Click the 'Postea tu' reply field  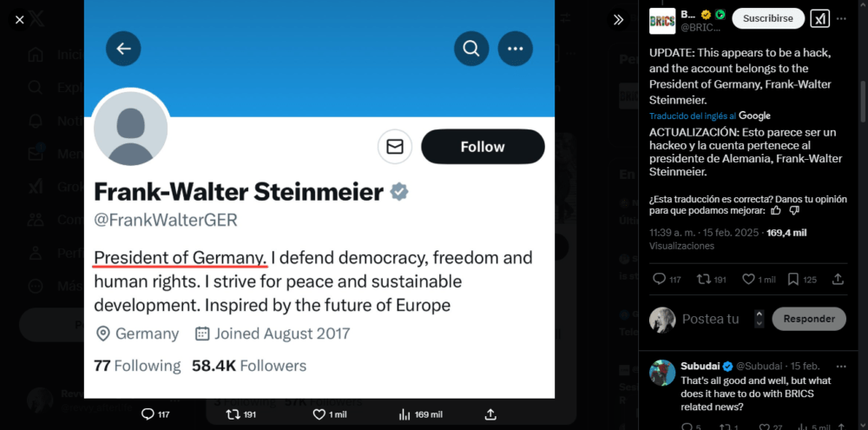(711, 319)
